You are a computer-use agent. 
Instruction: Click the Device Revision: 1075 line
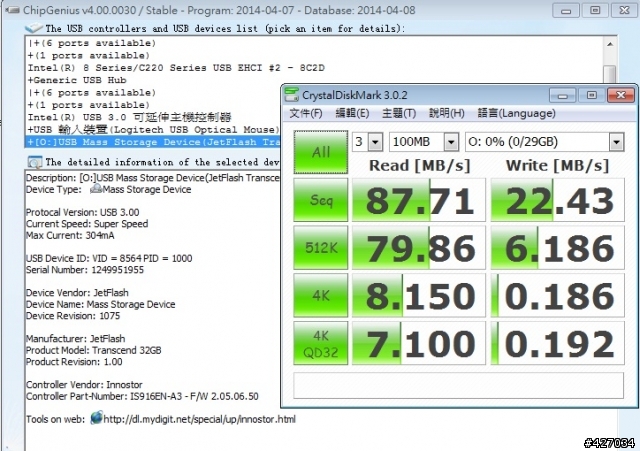73,316
